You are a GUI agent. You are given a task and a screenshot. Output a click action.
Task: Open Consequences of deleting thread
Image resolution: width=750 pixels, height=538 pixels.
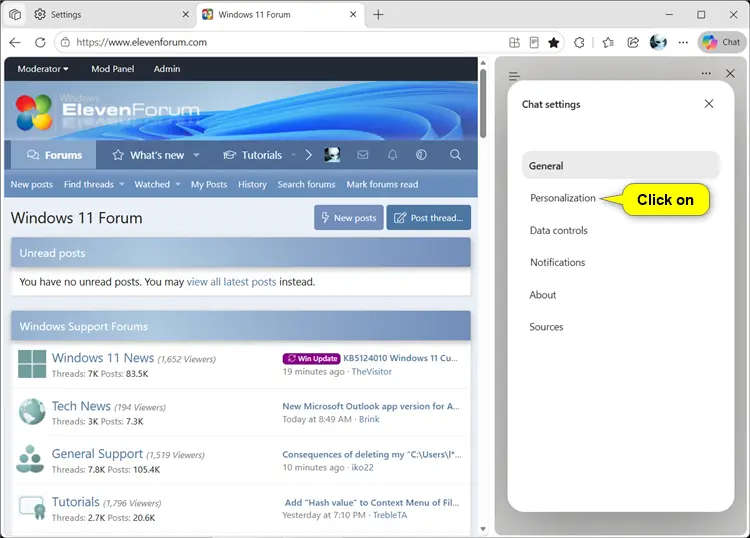pos(372,454)
